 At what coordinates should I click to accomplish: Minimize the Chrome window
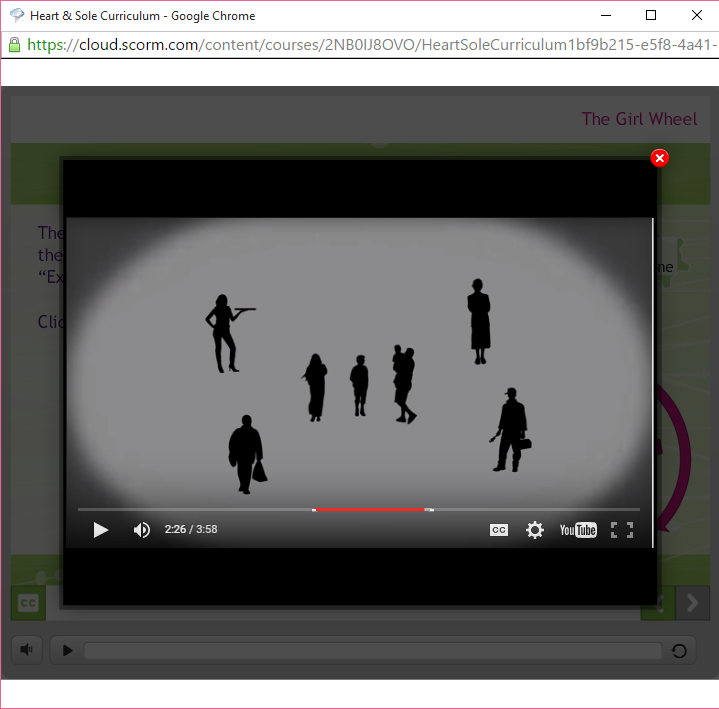coord(606,15)
